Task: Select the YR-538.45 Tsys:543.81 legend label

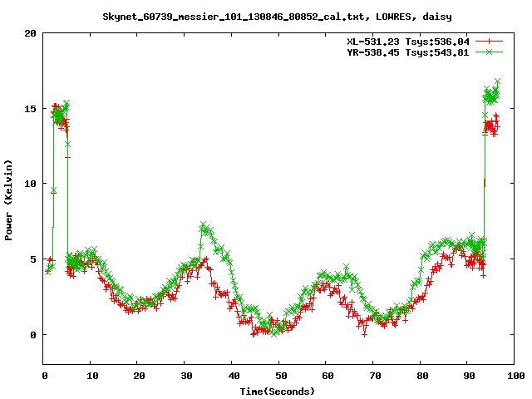Action: [408, 52]
